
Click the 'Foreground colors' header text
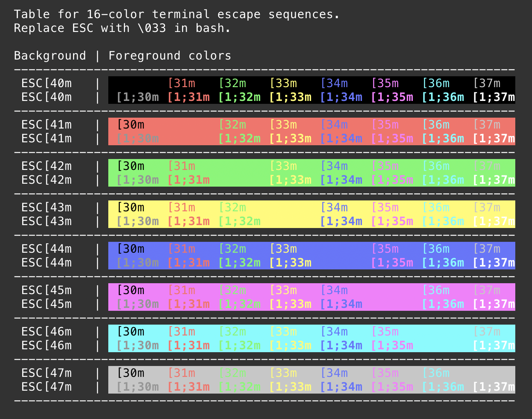click(x=170, y=56)
